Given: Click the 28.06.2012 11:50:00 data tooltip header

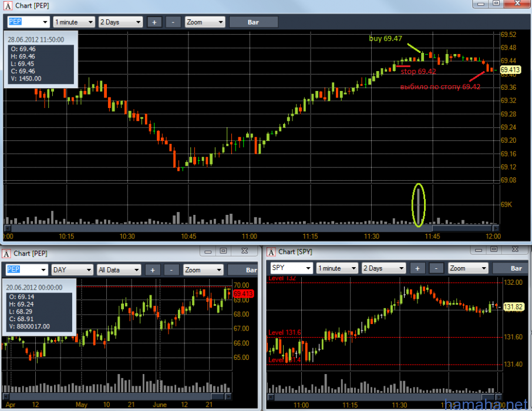Looking at the screenshot, I should coord(36,40).
